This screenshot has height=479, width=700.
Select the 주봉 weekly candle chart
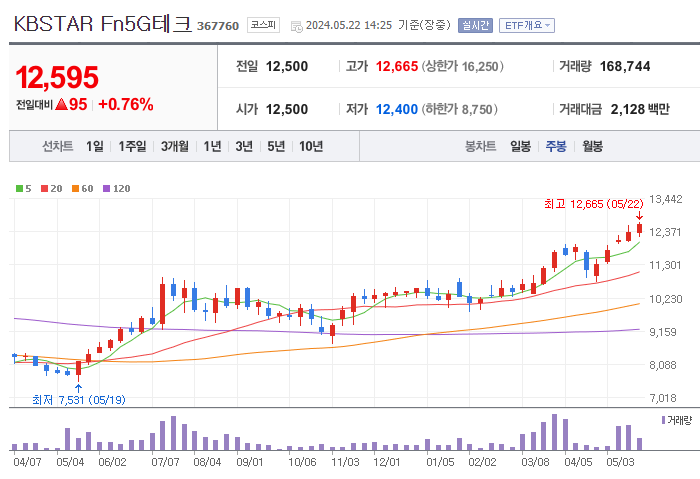pos(556,146)
